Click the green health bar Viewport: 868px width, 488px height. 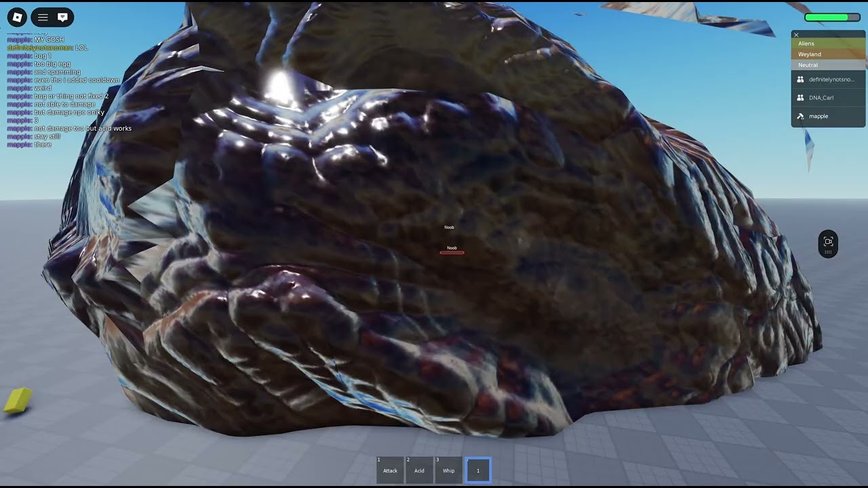tap(832, 18)
